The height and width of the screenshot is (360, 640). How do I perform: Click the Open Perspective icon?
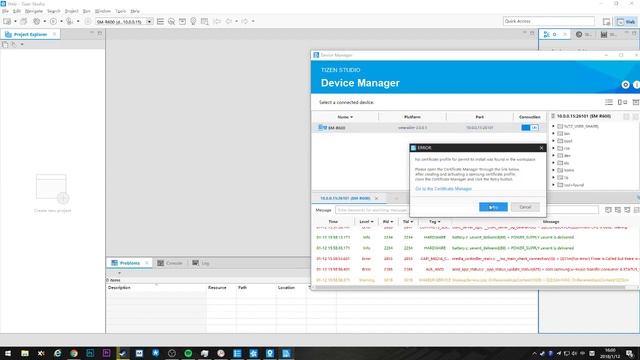[607, 22]
